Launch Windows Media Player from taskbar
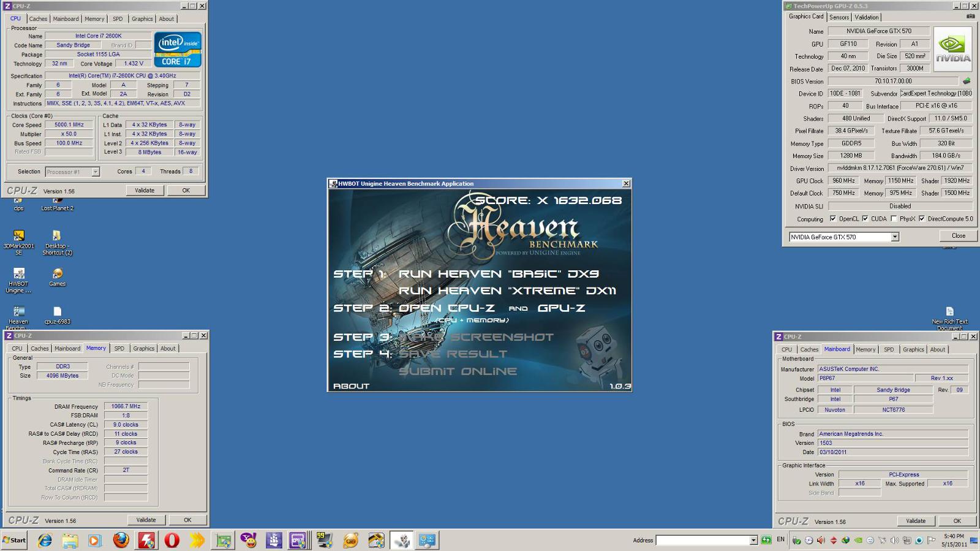The height and width of the screenshot is (551, 980). [x=95, y=540]
